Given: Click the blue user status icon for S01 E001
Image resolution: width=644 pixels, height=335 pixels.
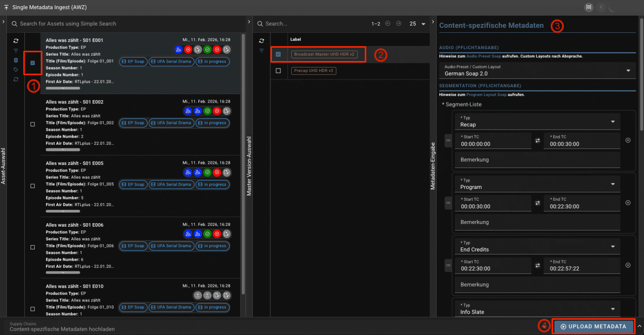Looking at the screenshot, I should tap(178, 50).
